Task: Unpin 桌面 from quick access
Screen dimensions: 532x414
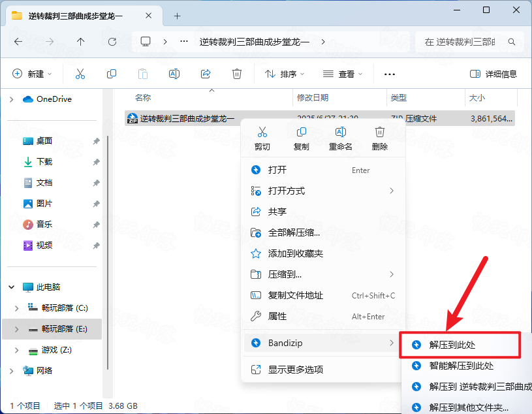Action: (x=97, y=141)
